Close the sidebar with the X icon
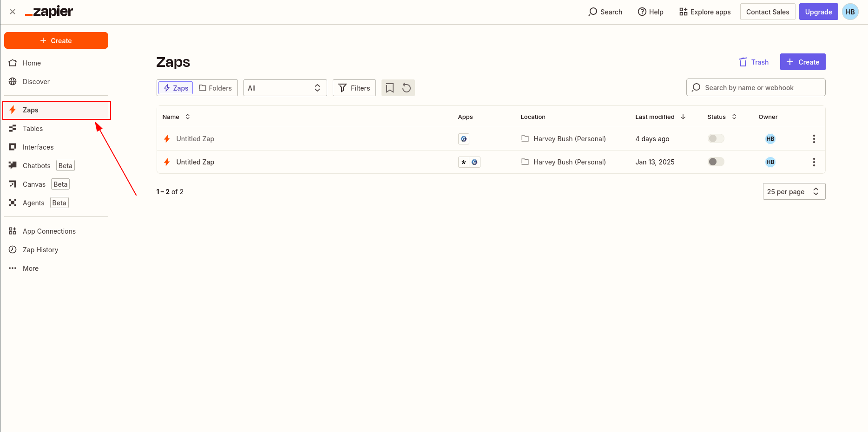This screenshot has height=432, width=868. pyautogui.click(x=13, y=12)
